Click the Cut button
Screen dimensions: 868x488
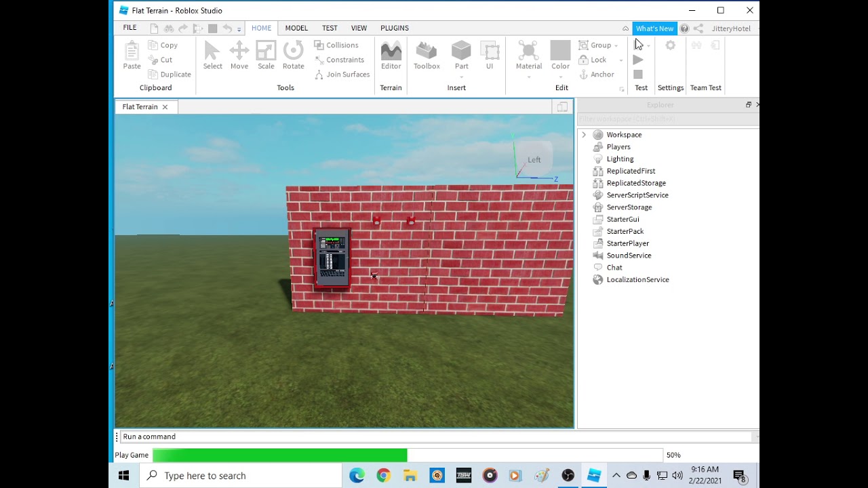coord(161,60)
